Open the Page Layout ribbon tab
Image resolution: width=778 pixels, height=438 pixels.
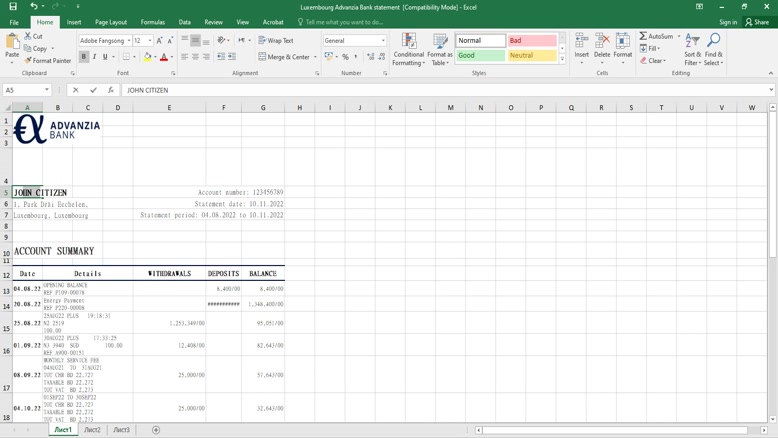click(111, 22)
